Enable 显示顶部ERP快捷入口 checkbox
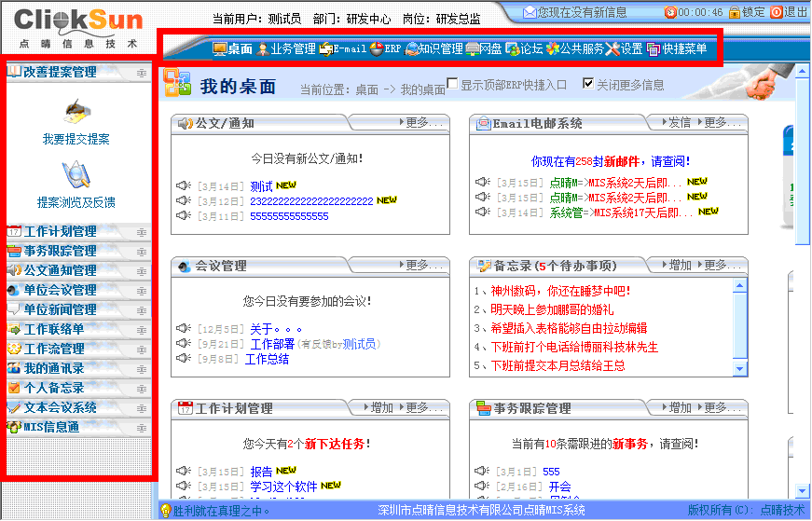 click(x=453, y=84)
